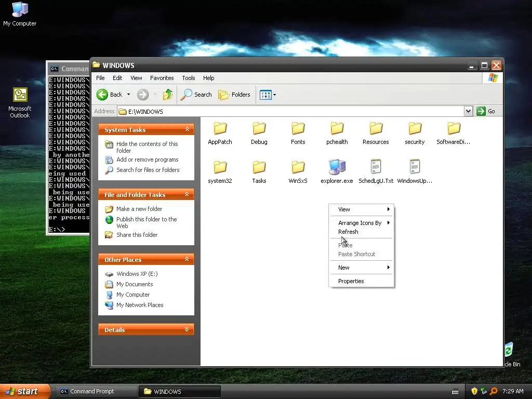532x399 pixels.
Task: Click the magnifier tray icon
Action: coord(494,391)
